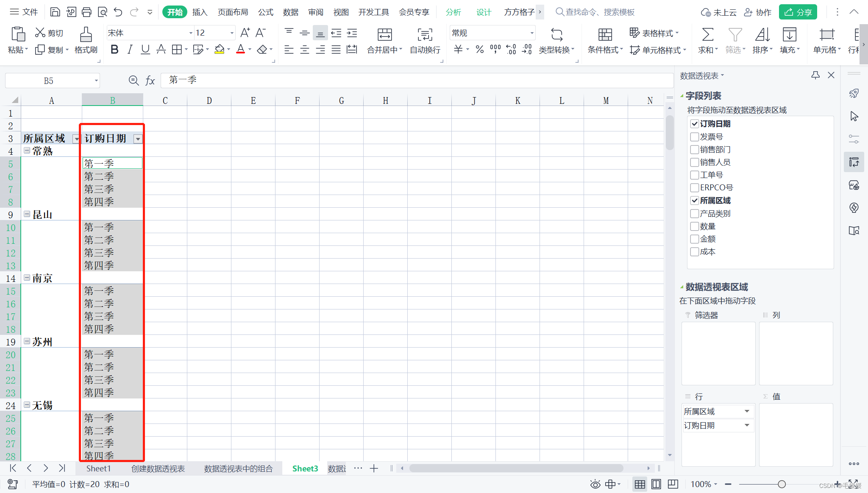Open the 表格样式 table styles button
The width and height of the screenshot is (868, 493).
point(654,33)
